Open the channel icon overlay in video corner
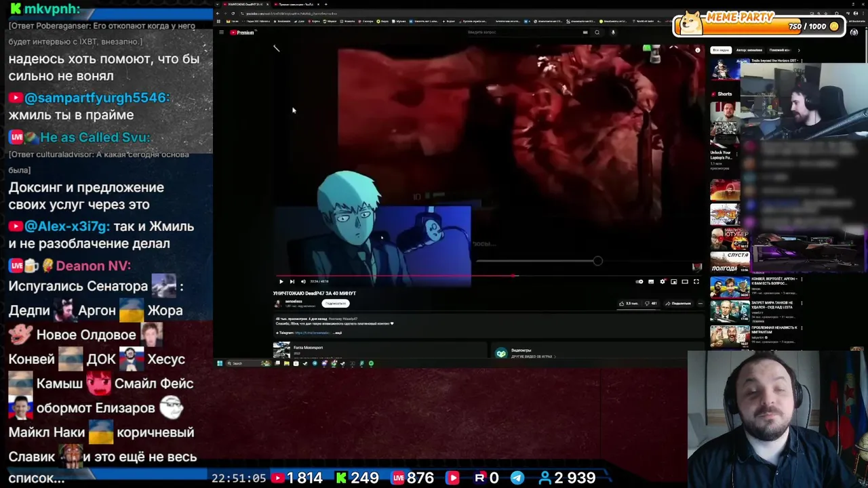 click(x=696, y=268)
